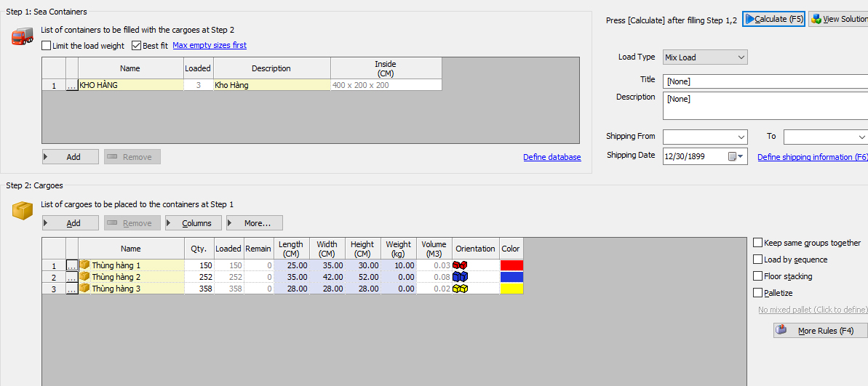Viewport: 868px width, 386px height.
Task: Click the yellow orientation icon for Thùng hàng 3
Action: click(460, 289)
